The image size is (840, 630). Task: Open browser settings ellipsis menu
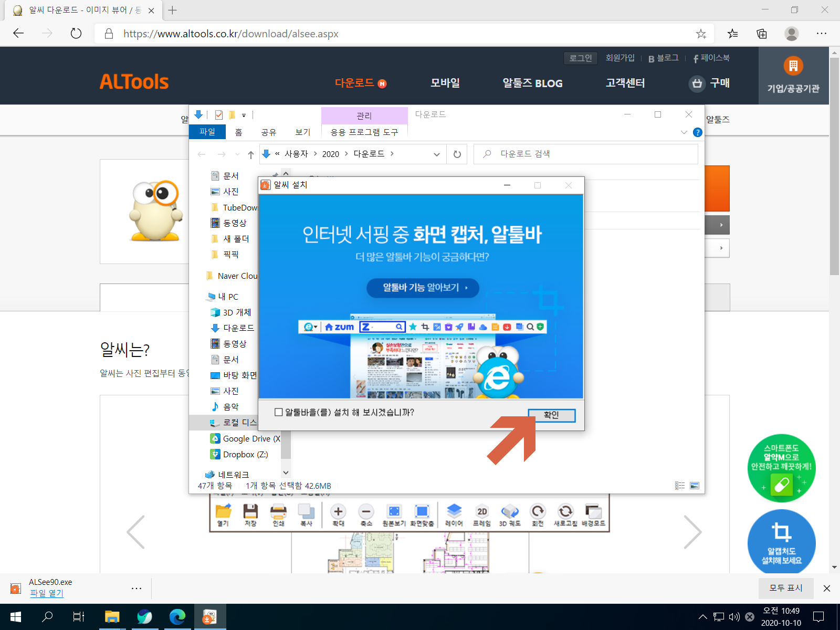tap(822, 34)
